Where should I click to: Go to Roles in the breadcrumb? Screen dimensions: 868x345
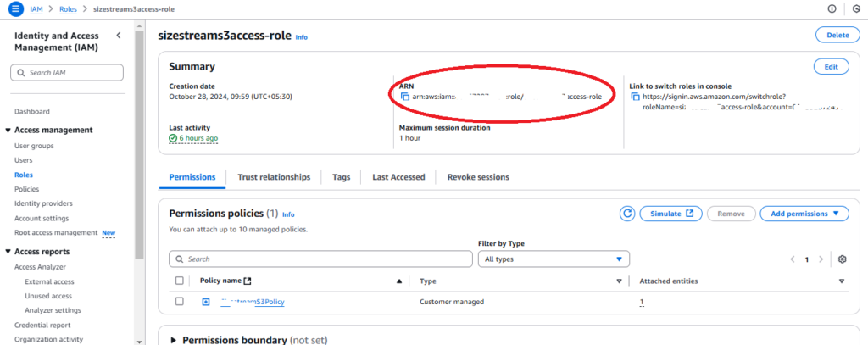[x=68, y=8]
